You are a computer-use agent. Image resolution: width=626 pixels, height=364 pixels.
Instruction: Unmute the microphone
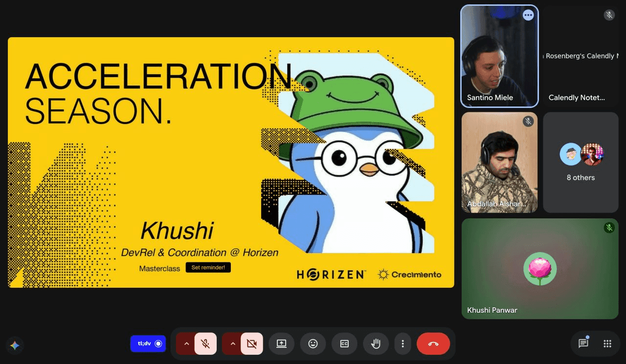point(205,343)
